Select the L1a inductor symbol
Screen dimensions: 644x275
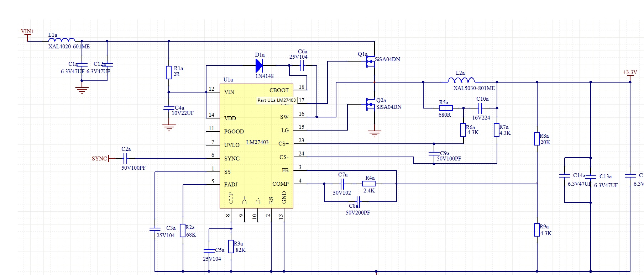62,39
